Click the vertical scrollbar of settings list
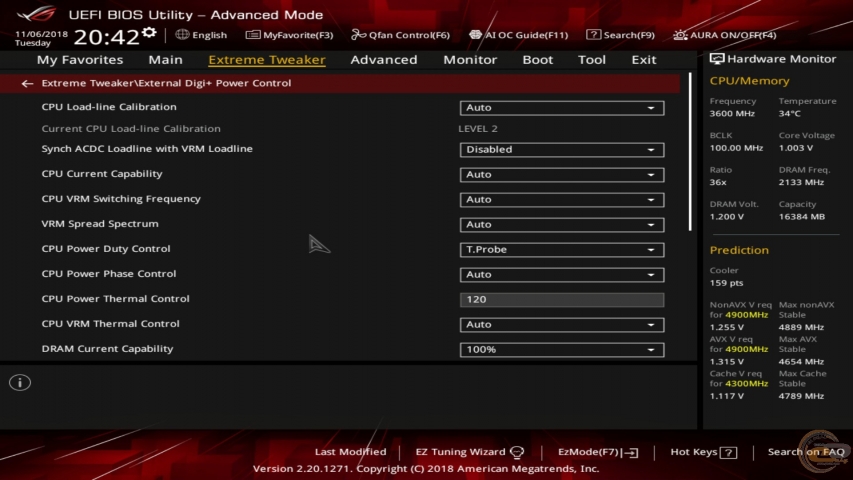This screenshot has width=853, height=480. pos(690,152)
